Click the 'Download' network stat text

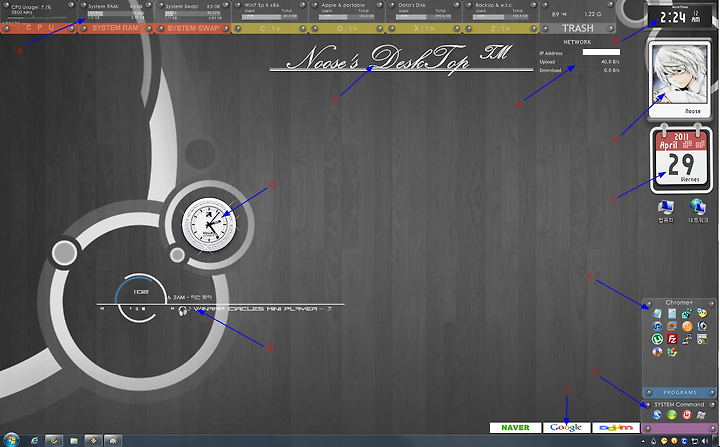[x=550, y=70]
